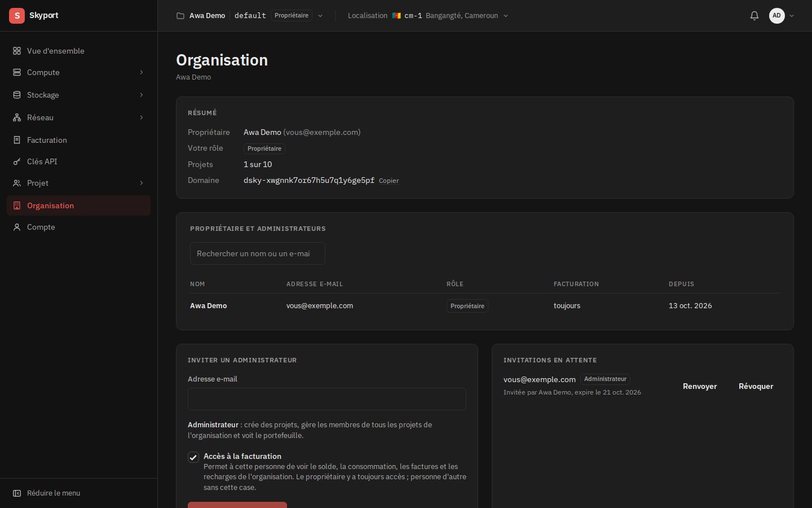Click the toujours facturation cell
Image resolution: width=812 pixels, height=508 pixels.
567,306
